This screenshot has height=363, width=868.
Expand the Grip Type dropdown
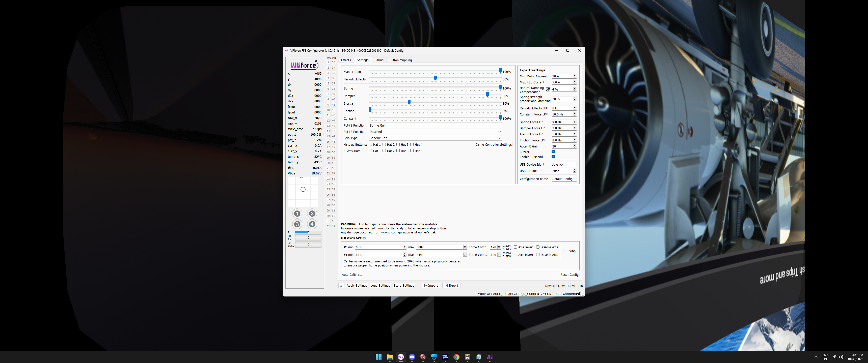click(x=435, y=138)
